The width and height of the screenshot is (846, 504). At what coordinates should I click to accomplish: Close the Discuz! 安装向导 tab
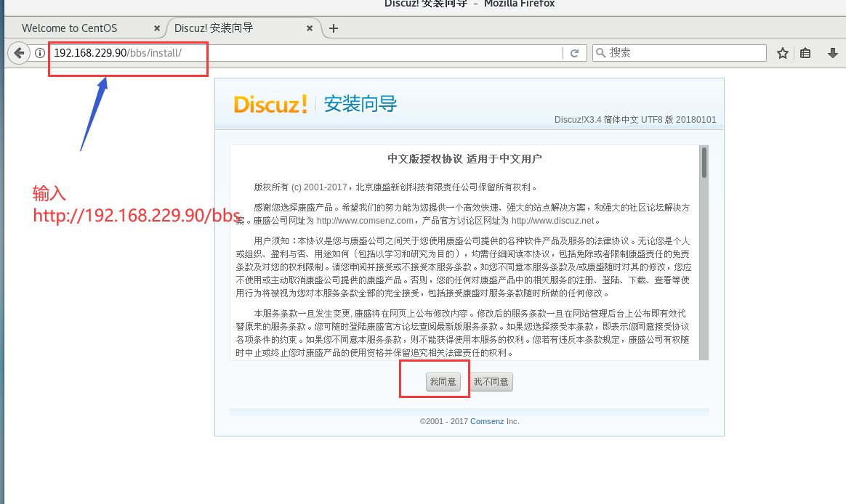click(310, 28)
